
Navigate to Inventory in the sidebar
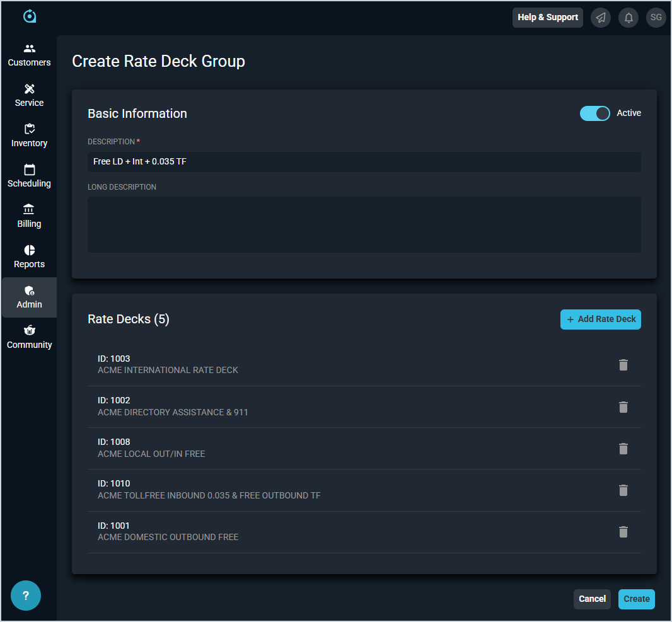point(29,136)
